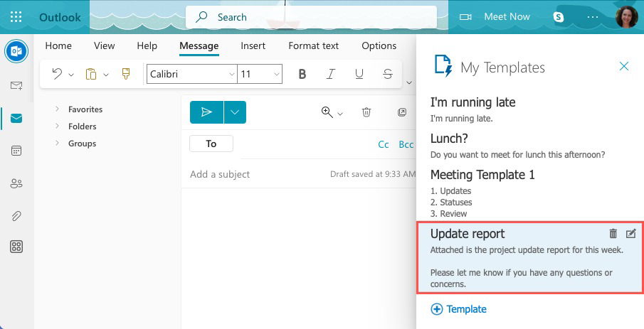Open the app launcher grid
This screenshot has width=644, height=329.
16,17
